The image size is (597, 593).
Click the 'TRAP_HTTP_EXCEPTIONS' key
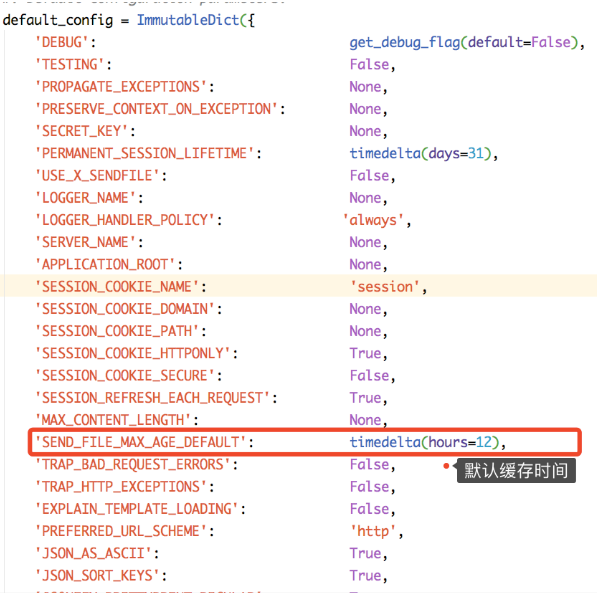(x=121, y=487)
